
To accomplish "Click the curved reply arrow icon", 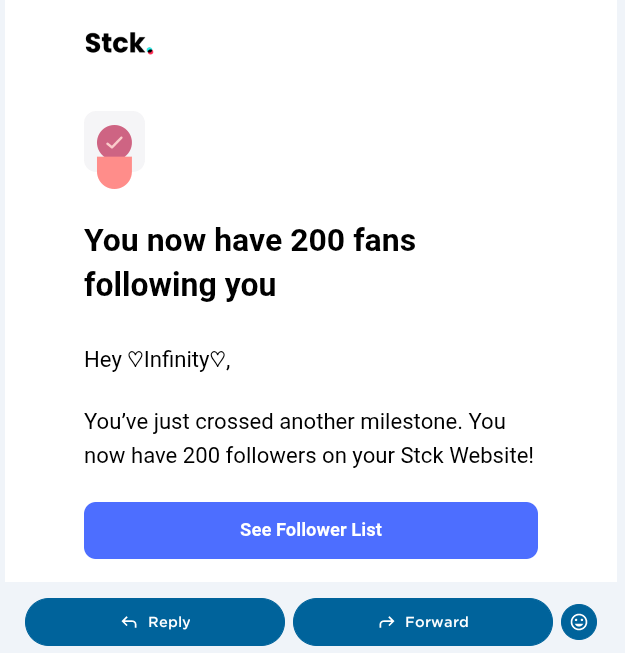I will (129, 622).
